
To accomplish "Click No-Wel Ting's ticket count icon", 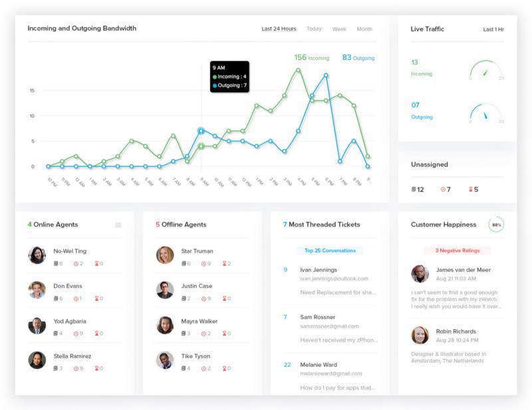I will click(56, 264).
